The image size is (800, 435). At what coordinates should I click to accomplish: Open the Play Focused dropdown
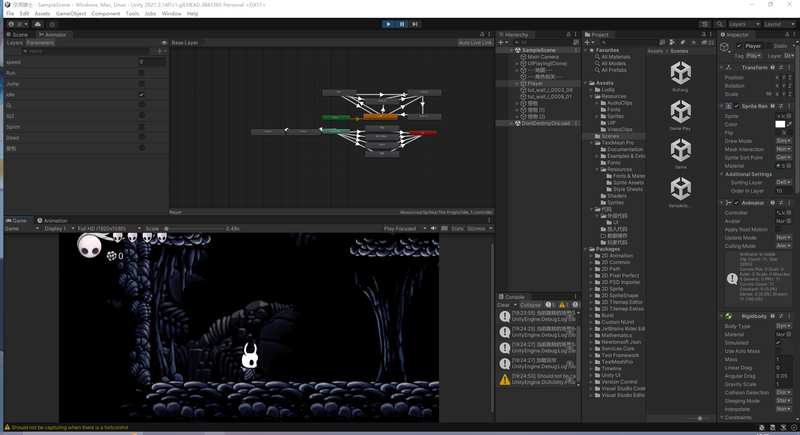pyautogui.click(x=405, y=228)
